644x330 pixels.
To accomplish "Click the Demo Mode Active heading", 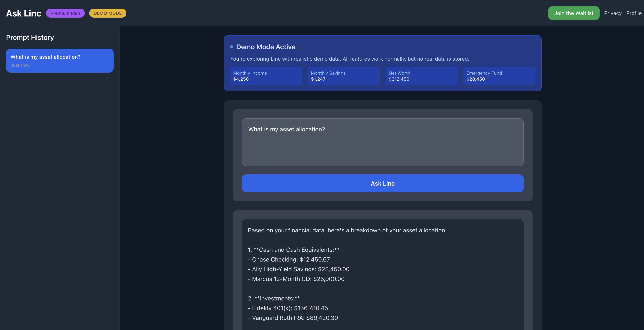I will pyautogui.click(x=266, y=47).
